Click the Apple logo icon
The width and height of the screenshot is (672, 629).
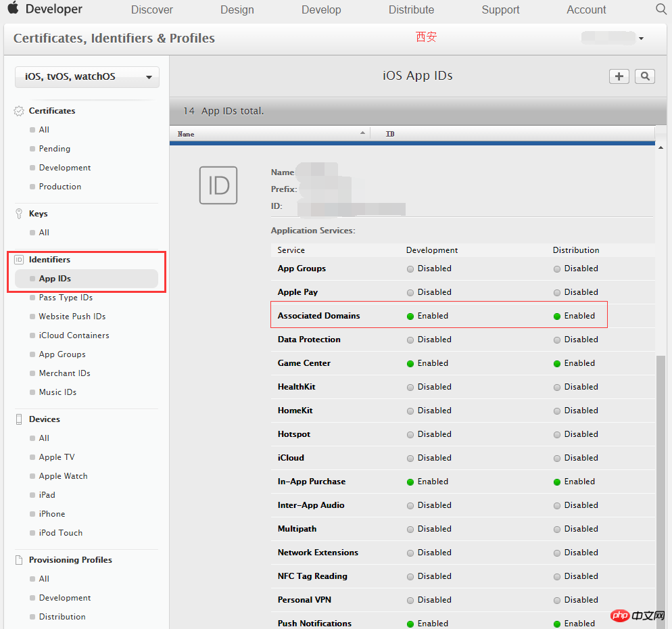coord(14,7)
